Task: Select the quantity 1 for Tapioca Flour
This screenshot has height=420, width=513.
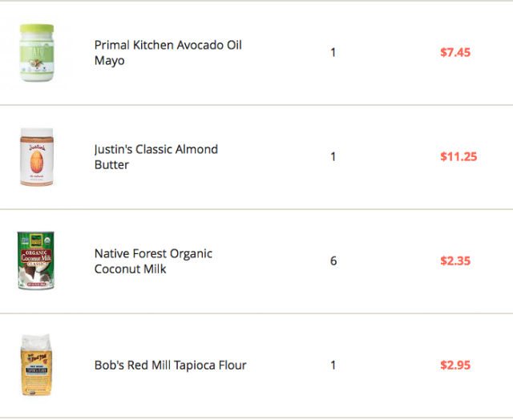Action: [x=333, y=365]
